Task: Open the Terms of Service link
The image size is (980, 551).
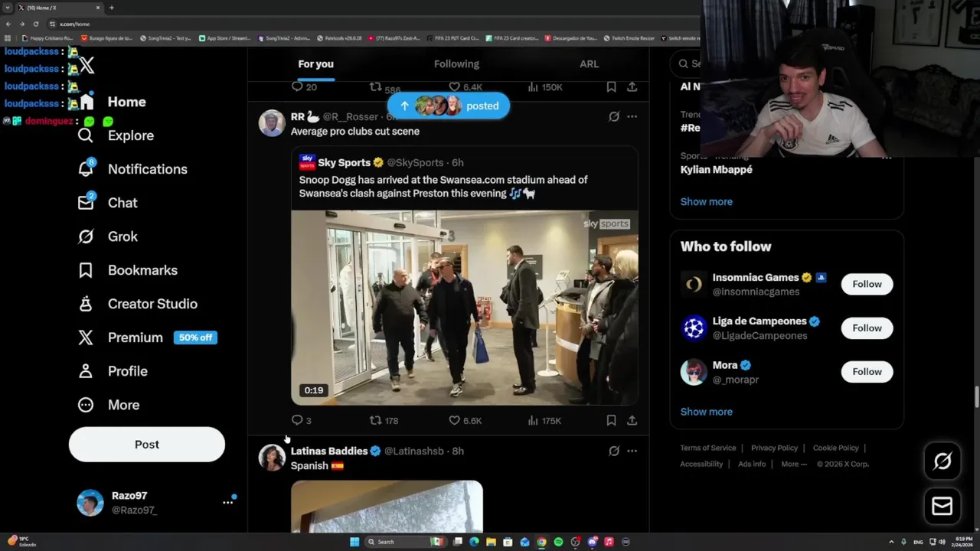Action: coord(708,448)
